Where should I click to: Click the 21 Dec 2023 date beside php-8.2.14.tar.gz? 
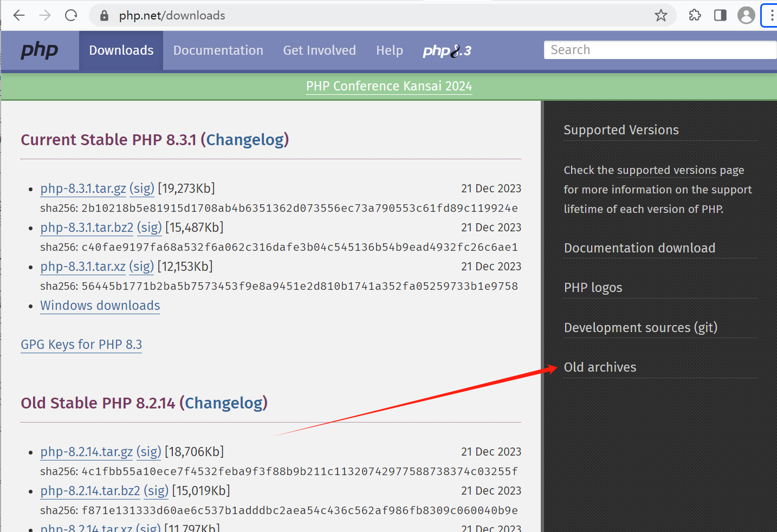(x=491, y=452)
